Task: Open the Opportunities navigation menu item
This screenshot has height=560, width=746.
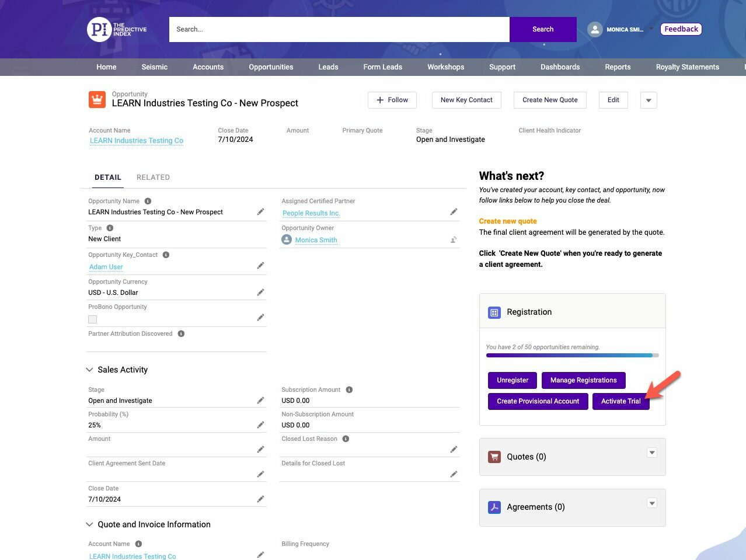Action: click(271, 67)
